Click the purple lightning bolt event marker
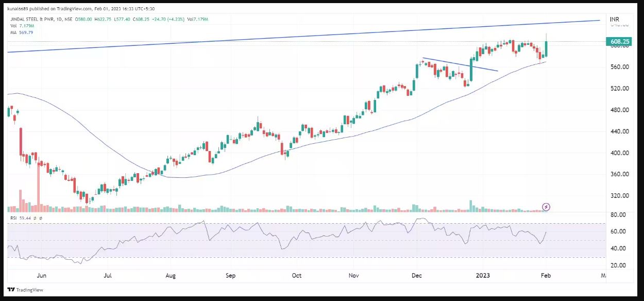Viewport: 644px width, 301px height. 547,207
